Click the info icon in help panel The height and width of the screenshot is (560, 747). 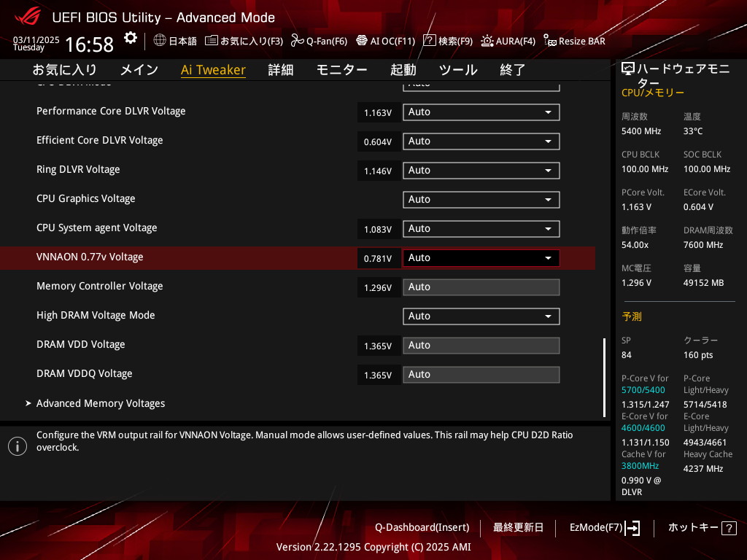point(18,446)
